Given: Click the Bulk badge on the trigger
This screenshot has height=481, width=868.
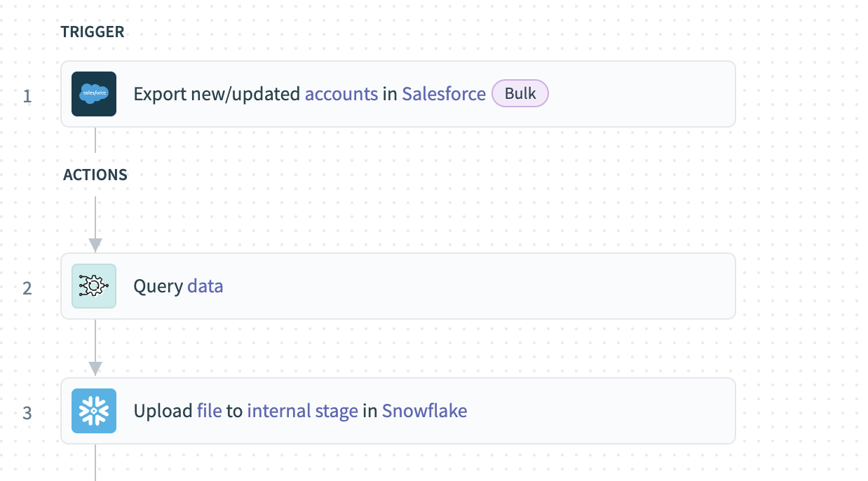Looking at the screenshot, I should point(520,94).
